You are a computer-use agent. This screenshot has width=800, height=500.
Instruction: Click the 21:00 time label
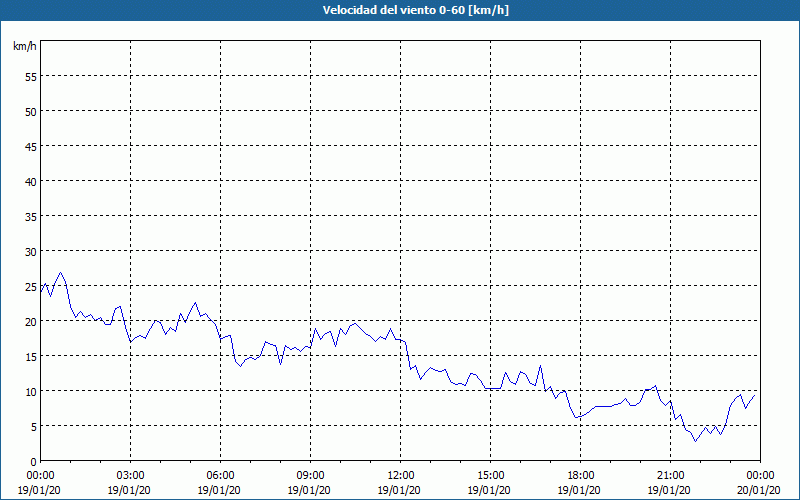(x=670, y=476)
